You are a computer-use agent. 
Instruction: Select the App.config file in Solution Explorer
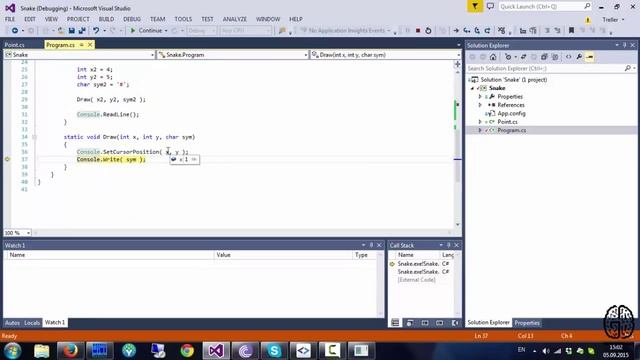(x=511, y=113)
